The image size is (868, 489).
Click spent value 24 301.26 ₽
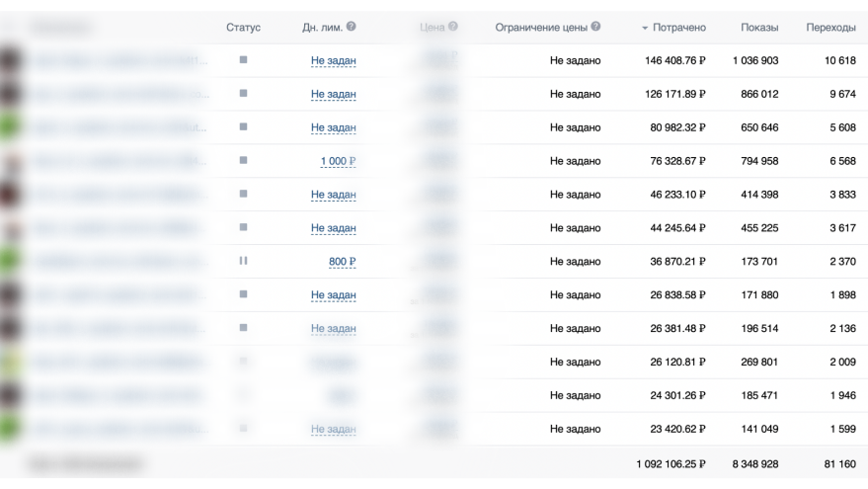click(x=678, y=395)
